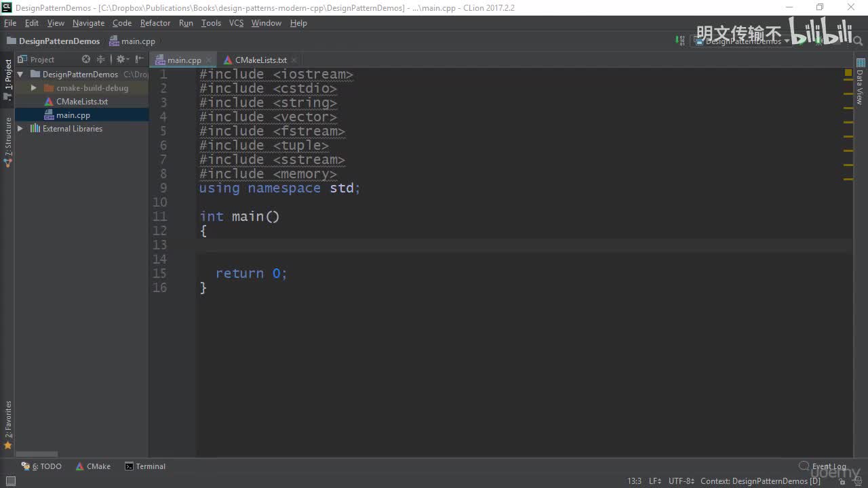Toggle the Data View tool window stripe button
Screen dimensions: 868x488
[x=860, y=81]
